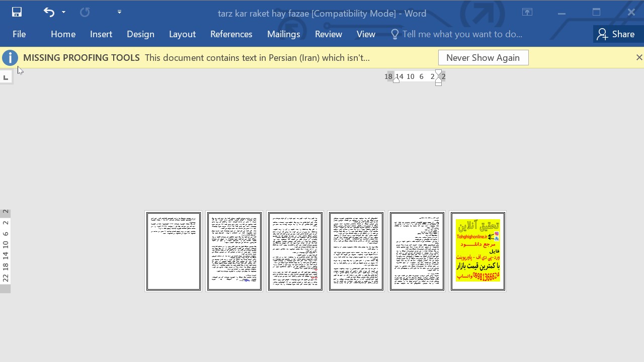
Task: Undo the last action
Action: [49, 12]
